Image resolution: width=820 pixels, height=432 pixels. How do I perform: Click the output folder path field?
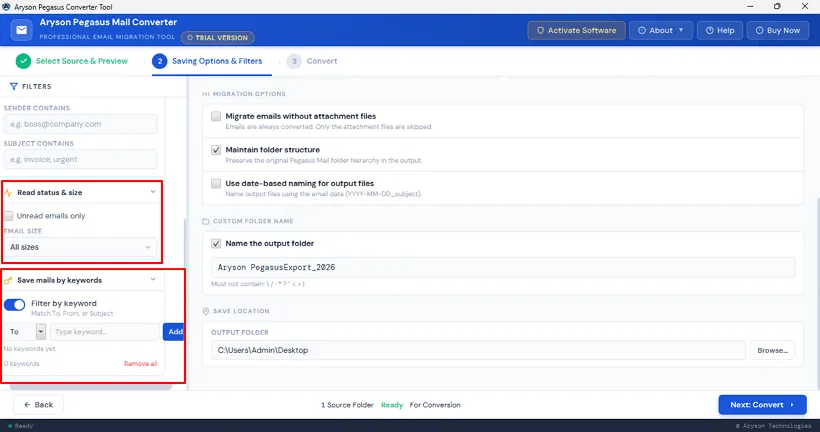[478, 350]
